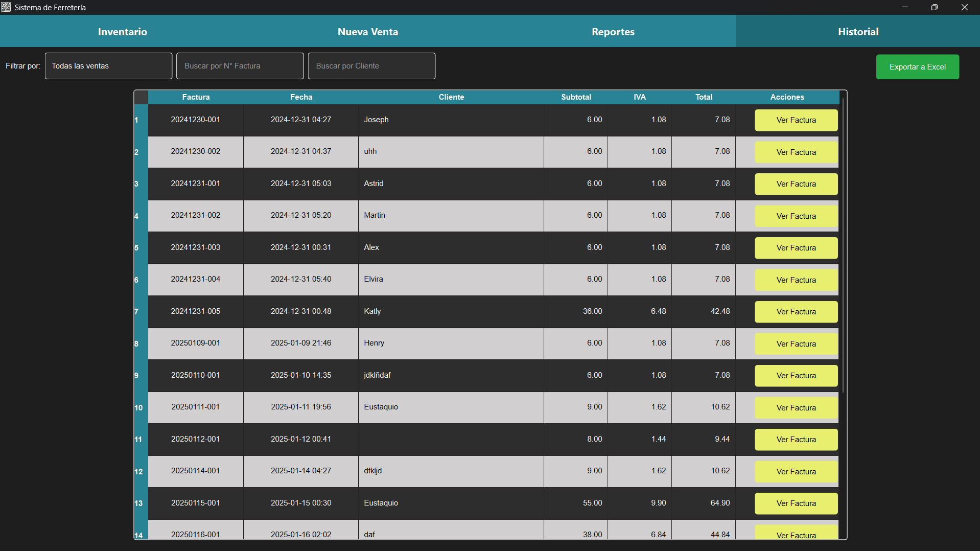Open the invoice for Joseph with Ver Factura
The height and width of the screenshot is (551, 980).
tap(796, 120)
